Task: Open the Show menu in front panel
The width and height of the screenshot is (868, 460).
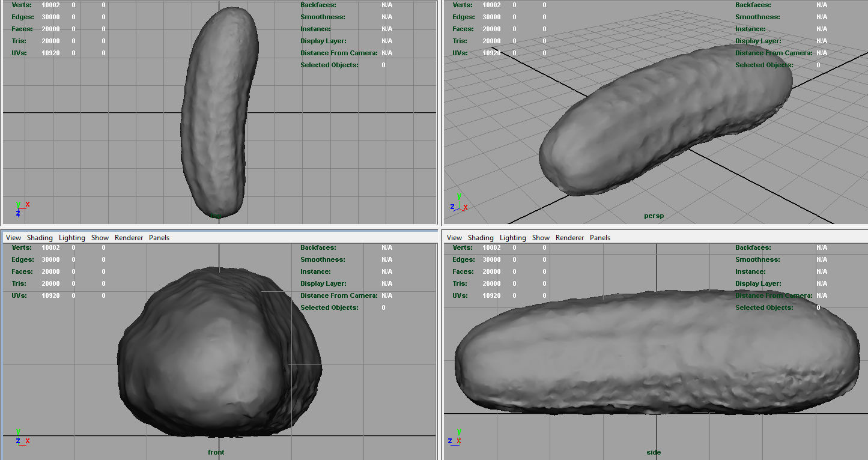Action: 100,238
